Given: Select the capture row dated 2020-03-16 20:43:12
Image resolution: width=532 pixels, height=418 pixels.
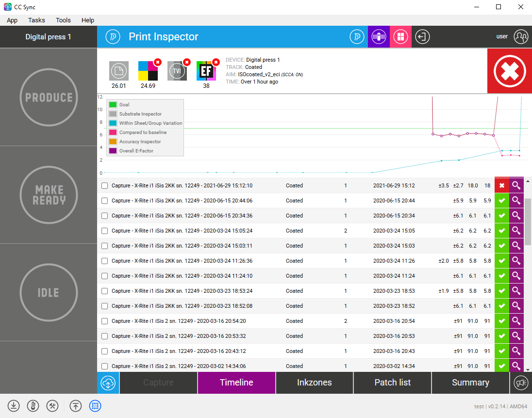Looking at the screenshot, I should pyautogui.click(x=296, y=351).
